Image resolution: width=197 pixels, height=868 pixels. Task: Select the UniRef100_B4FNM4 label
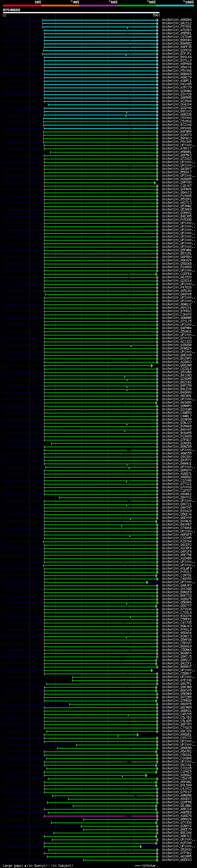pyautogui.click(x=177, y=132)
